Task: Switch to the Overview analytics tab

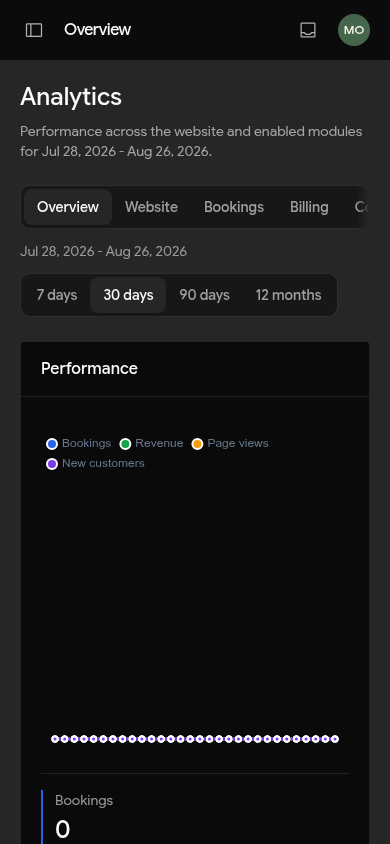Action: [68, 207]
